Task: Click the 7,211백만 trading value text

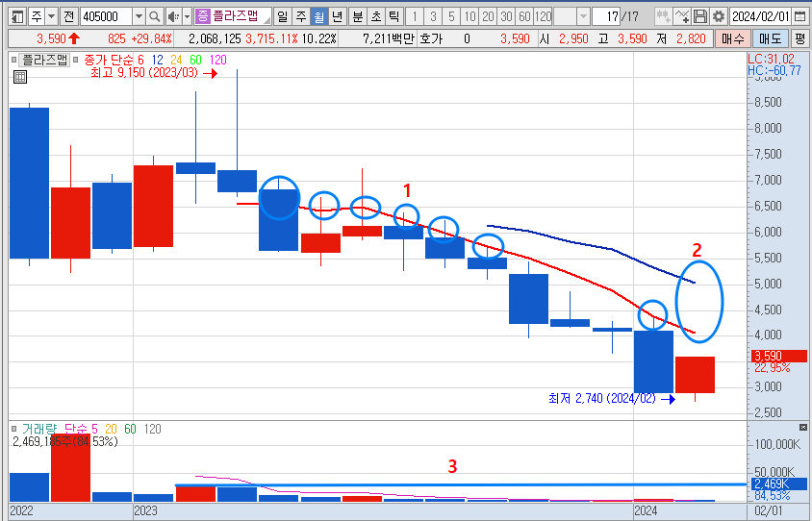Action: tap(389, 38)
